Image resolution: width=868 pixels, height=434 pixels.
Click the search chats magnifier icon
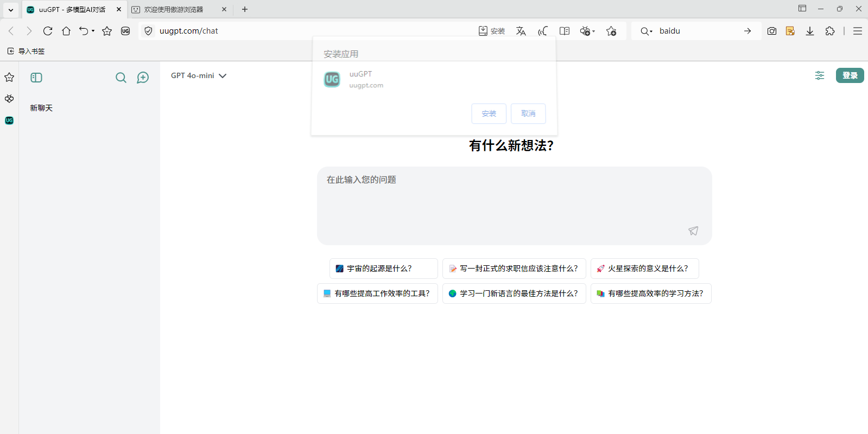(121, 78)
